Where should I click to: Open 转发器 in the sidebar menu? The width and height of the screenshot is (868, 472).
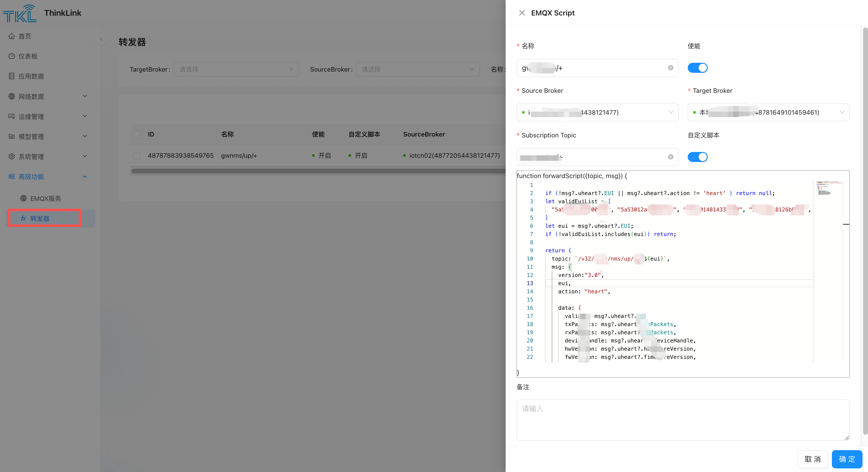click(40, 218)
